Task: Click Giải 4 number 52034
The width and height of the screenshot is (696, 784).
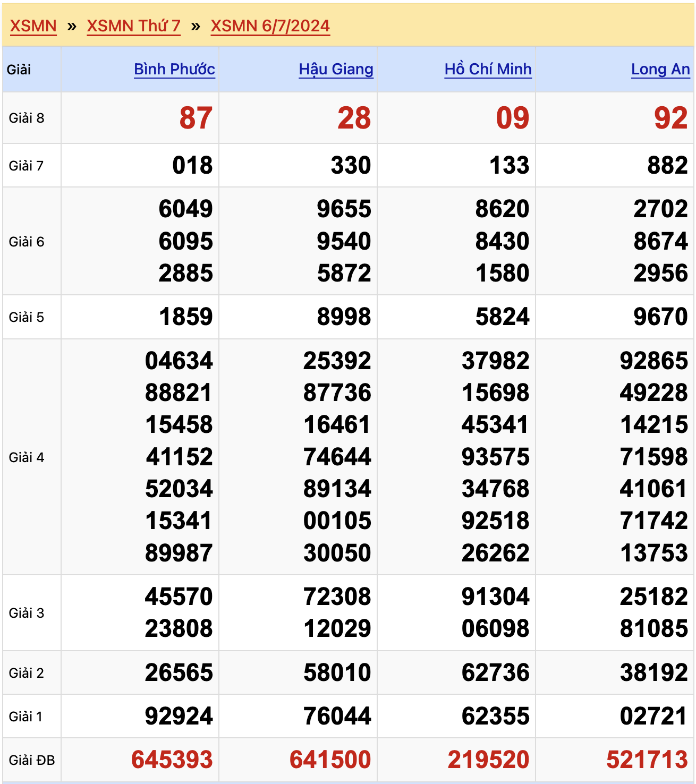Action: (x=179, y=489)
